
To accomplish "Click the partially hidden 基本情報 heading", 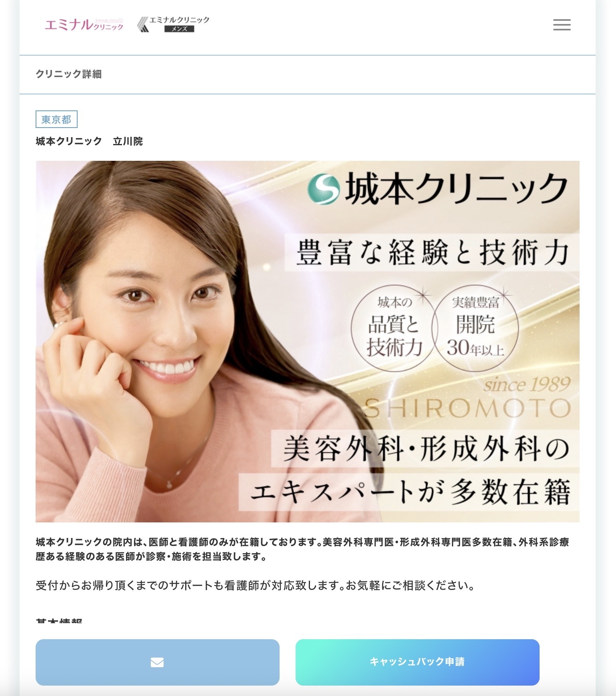I will click(59, 620).
